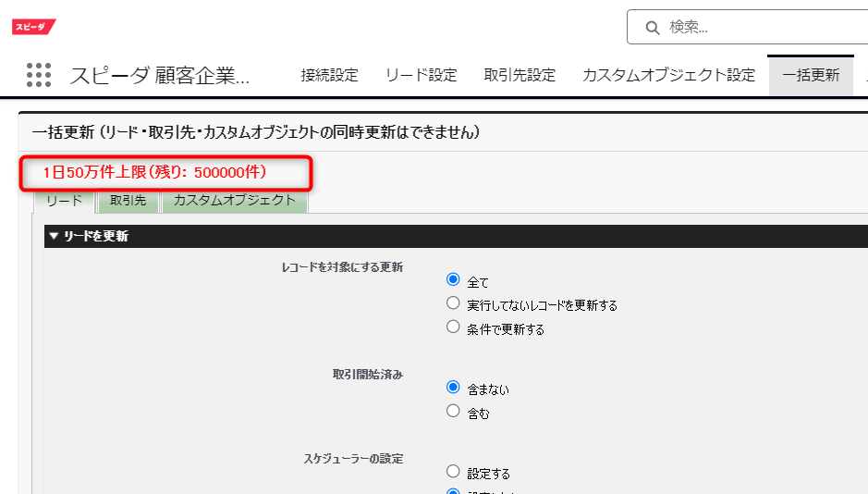Click the スピーダ 顧客企業 app name

point(160,76)
